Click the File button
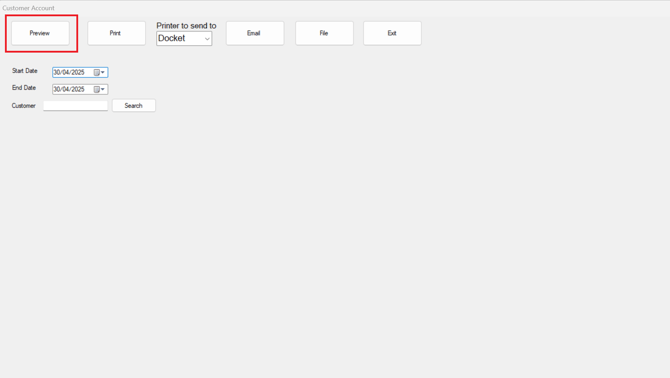 324,33
